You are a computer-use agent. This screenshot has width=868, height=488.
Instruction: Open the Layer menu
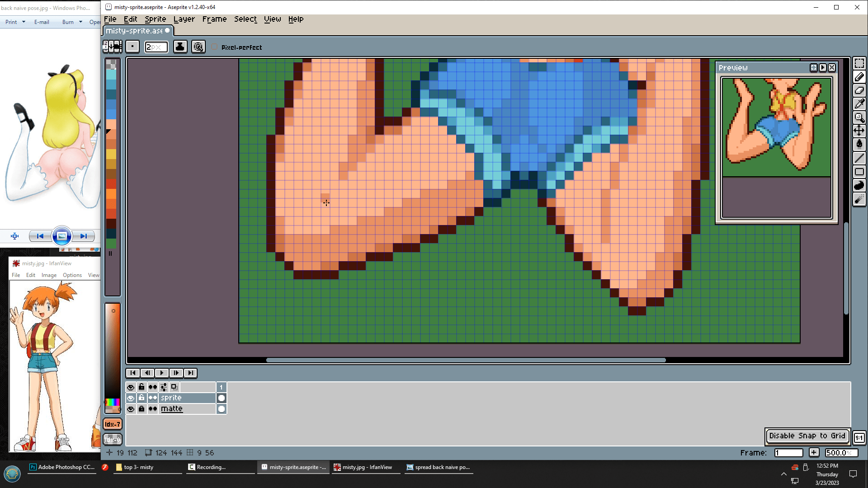click(x=184, y=19)
